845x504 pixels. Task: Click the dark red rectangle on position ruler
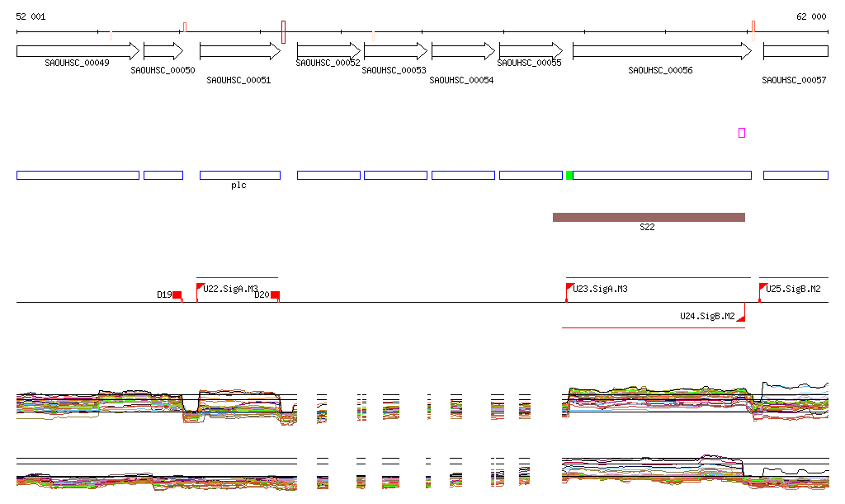284,32
